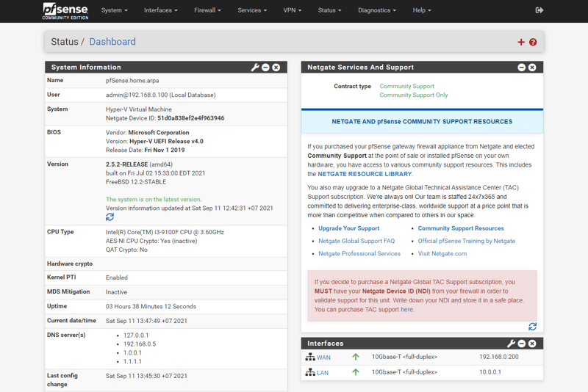The width and height of the screenshot is (588, 392).
Task: Click the logout icon in the navbar
Action: pyautogui.click(x=539, y=10)
